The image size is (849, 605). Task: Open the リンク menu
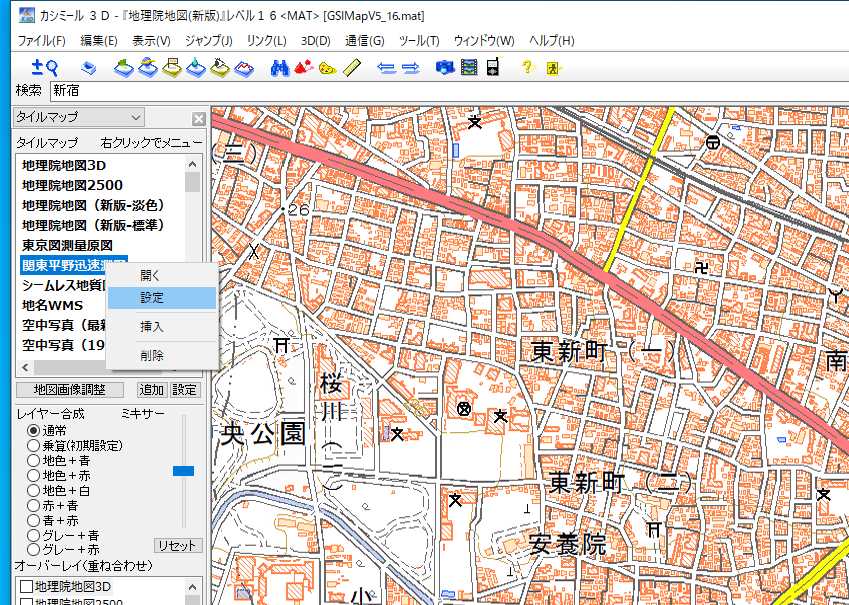[x=266, y=41]
